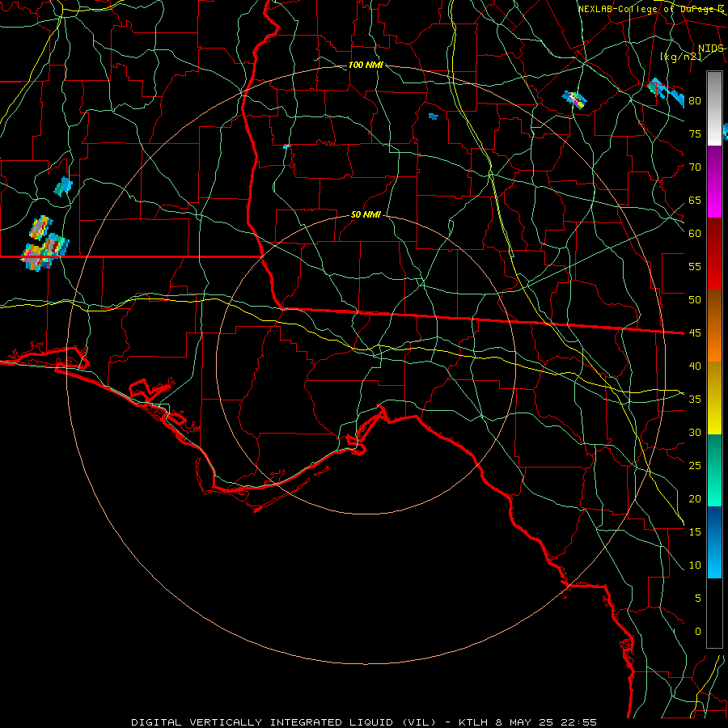Click the 25 value on the color scale

pyautogui.click(x=695, y=466)
